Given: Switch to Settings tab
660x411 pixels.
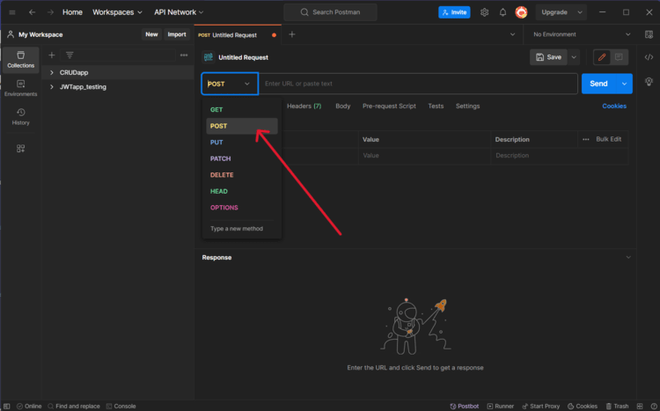Looking at the screenshot, I should (x=468, y=106).
